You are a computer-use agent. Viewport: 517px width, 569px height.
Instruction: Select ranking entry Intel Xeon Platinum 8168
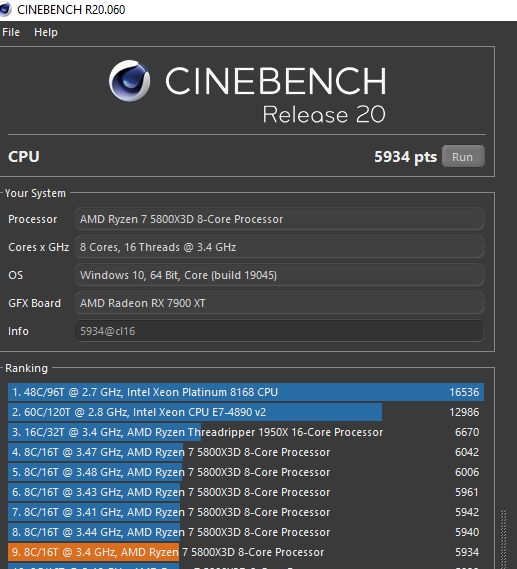pyautogui.click(x=246, y=392)
